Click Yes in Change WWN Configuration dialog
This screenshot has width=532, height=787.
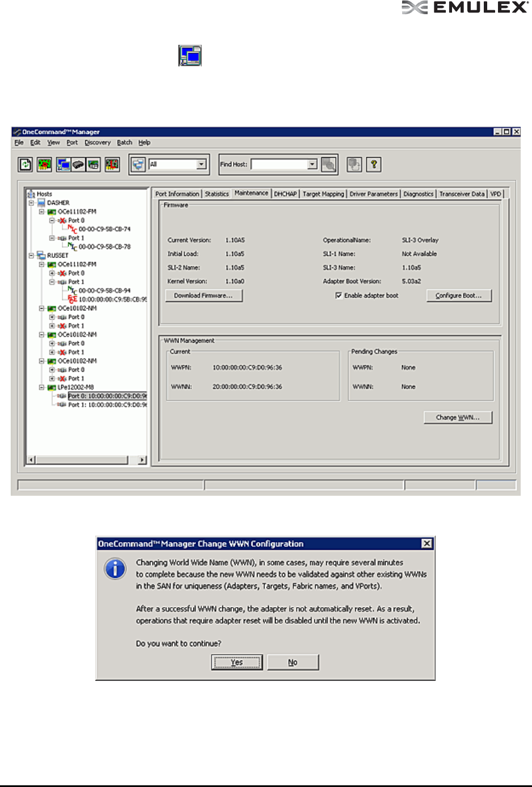pos(237,662)
